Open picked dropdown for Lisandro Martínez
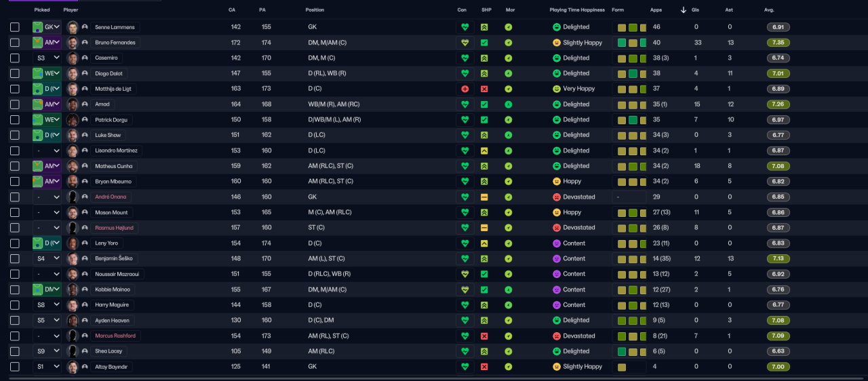The height and width of the screenshot is (381, 868). click(47, 151)
